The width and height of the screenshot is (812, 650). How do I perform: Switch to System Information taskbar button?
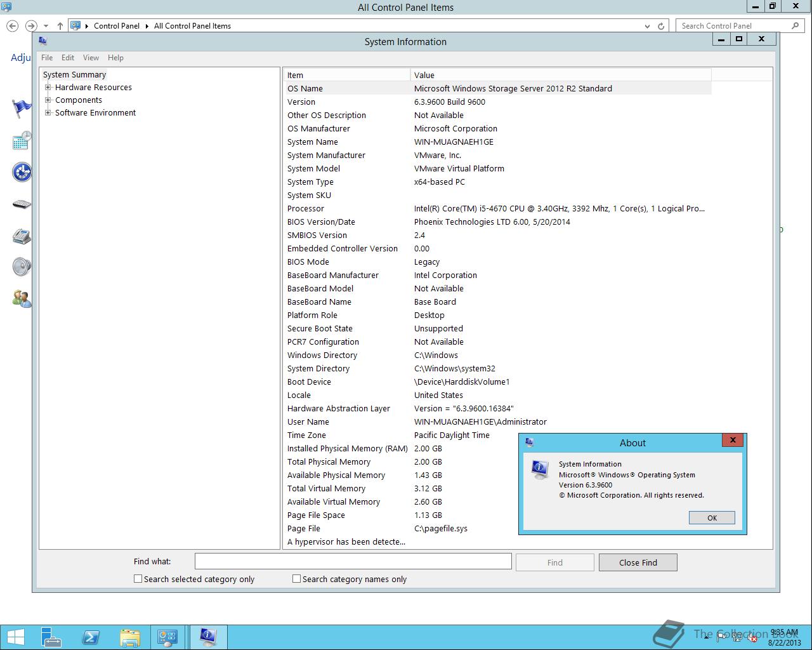(207, 637)
